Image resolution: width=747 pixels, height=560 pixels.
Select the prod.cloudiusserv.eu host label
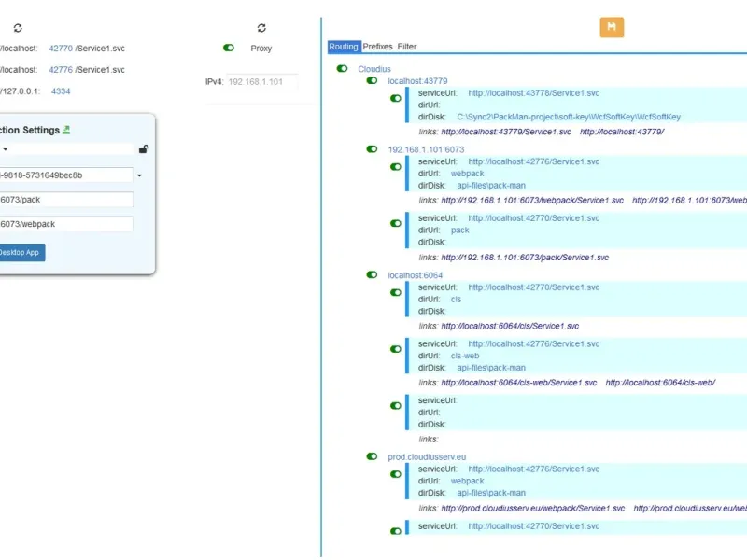427,456
